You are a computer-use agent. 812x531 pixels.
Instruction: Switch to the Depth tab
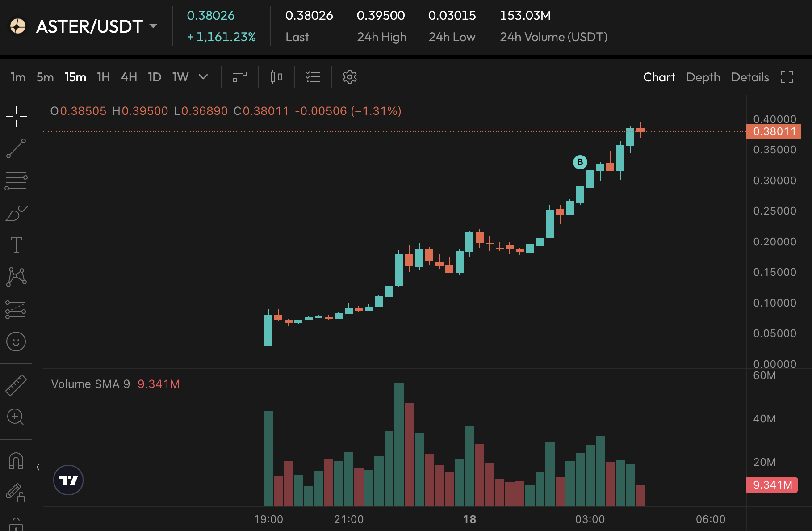tap(703, 77)
